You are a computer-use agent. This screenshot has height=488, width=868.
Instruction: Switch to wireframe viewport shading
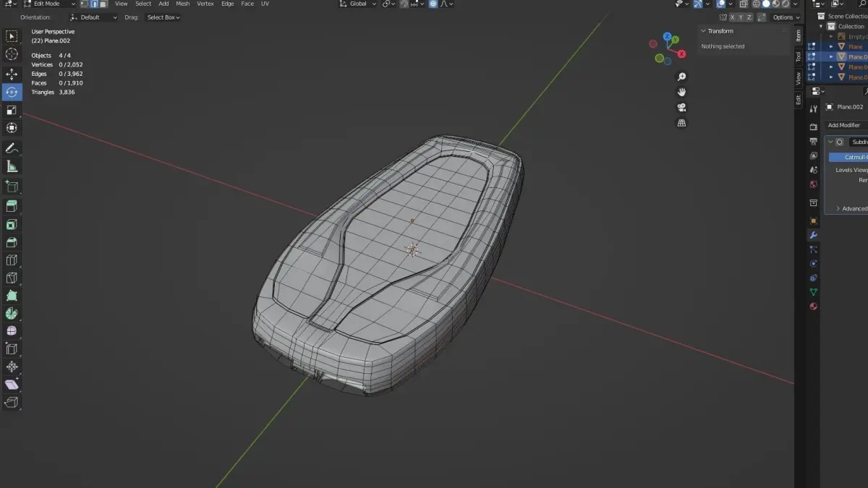coord(755,4)
